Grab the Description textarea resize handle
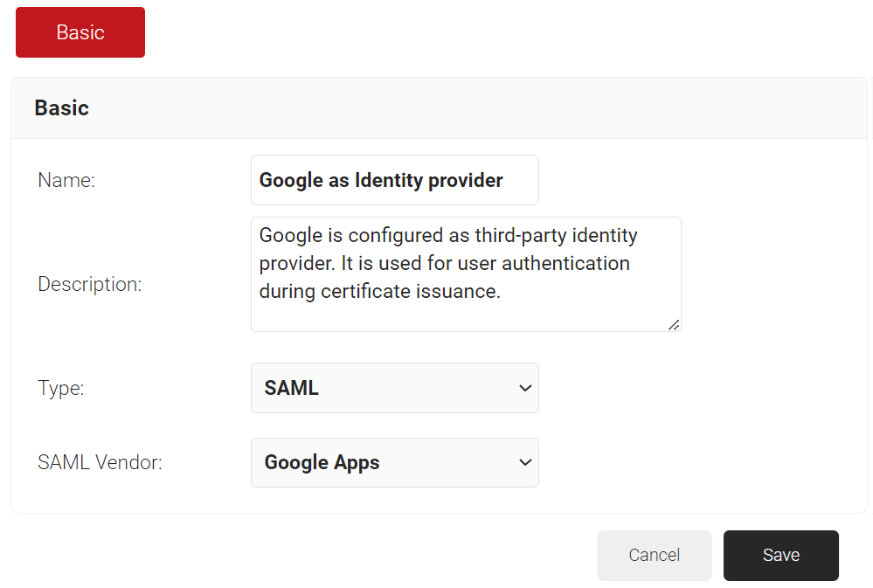Viewport: 873px width, 588px height. (674, 325)
